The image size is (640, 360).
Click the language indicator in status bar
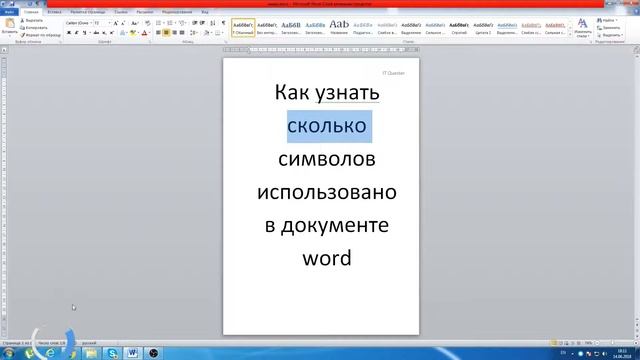coord(89,343)
